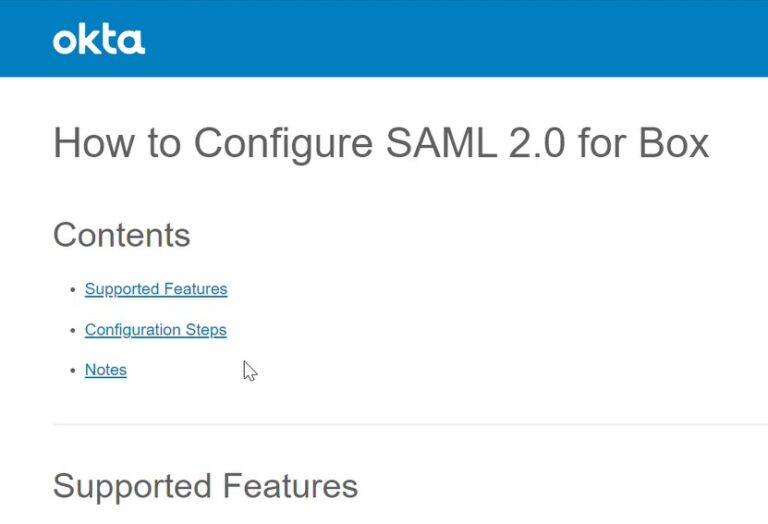Image resolution: width=768 pixels, height=524 pixels.
Task: Click the bullet beside Supported Features link
Action: point(72,290)
